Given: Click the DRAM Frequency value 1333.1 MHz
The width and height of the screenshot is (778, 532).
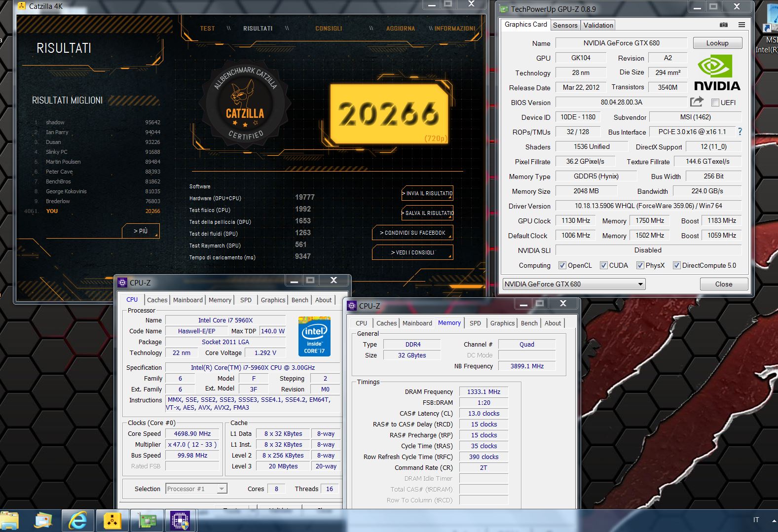Looking at the screenshot, I should [x=483, y=391].
